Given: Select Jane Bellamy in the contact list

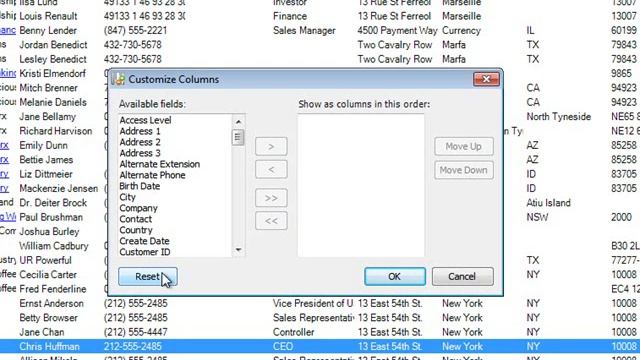Looking at the screenshot, I should point(47,117).
